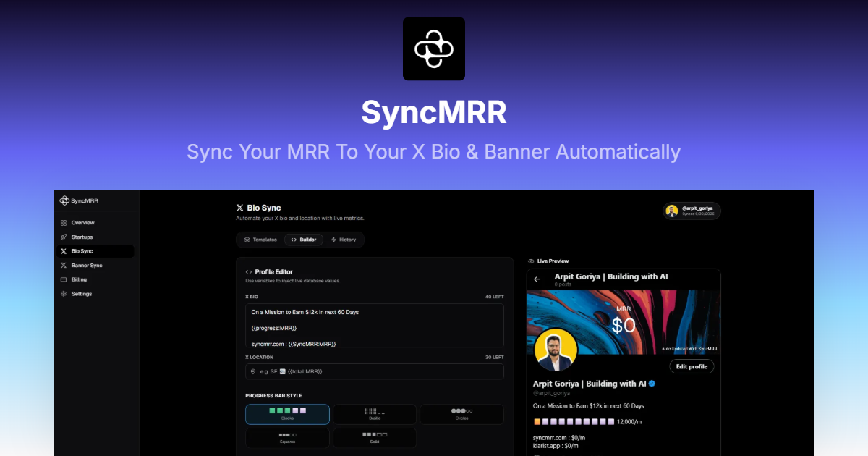Image resolution: width=868 pixels, height=456 pixels.
Task: Click the Startups rocket icon
Action: click(64, 237)
